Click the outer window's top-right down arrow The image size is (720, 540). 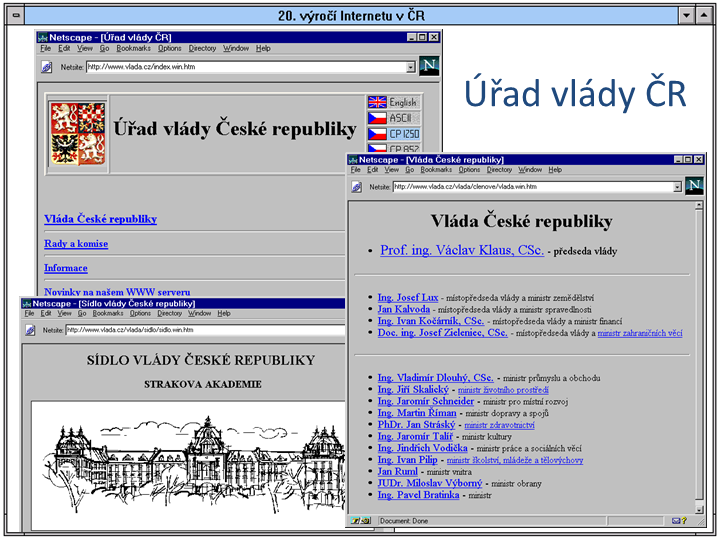coord(686,15)
